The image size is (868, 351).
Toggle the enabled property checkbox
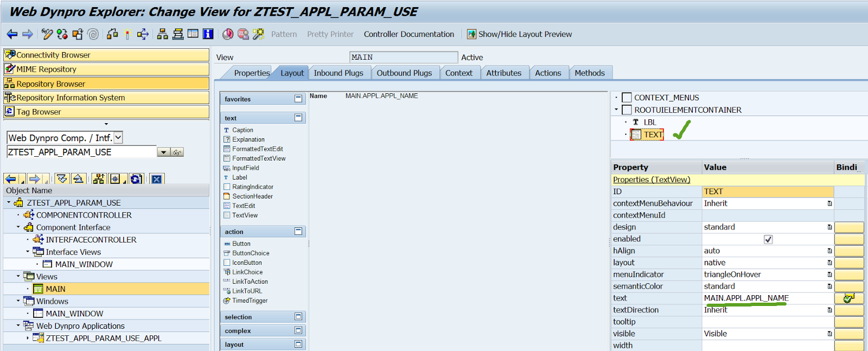(x=768, y=239)
